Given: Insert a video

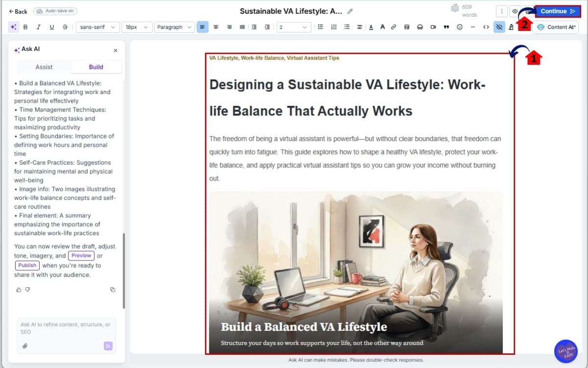Looking at the screenshot, I should (x=433, y=27).
